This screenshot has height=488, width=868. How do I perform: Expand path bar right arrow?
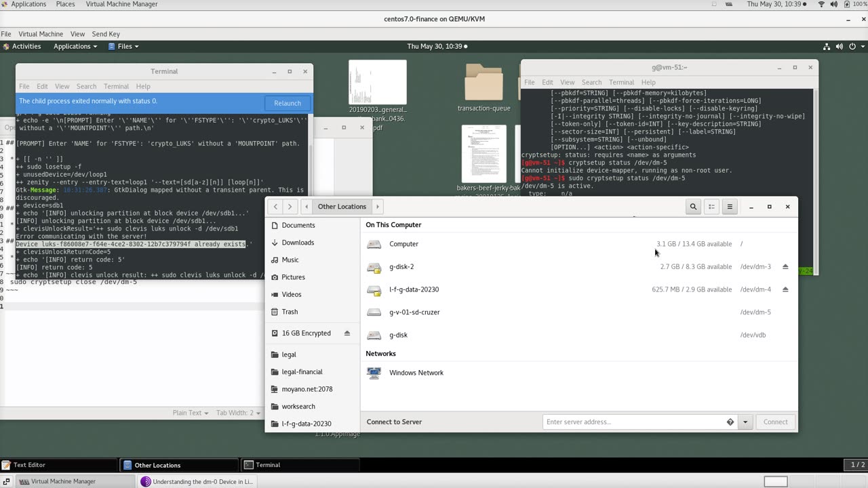pos(377,207)
